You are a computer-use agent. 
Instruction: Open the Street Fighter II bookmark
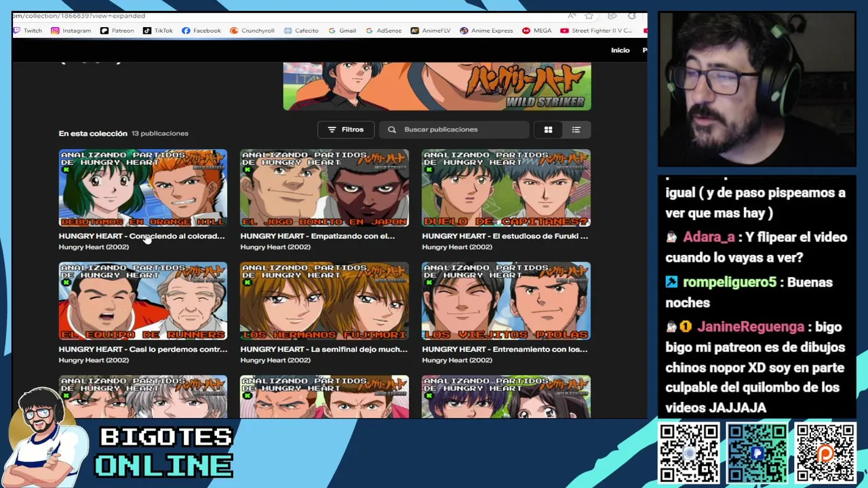597,30
